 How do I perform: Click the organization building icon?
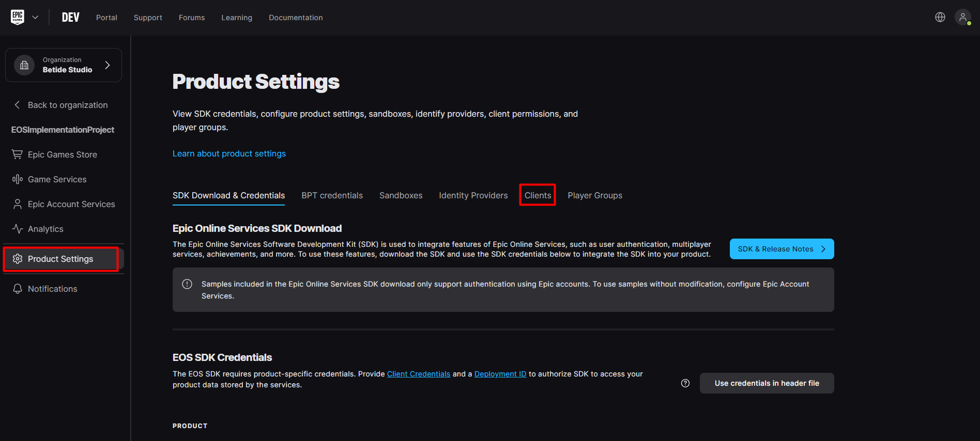(24, 65)
